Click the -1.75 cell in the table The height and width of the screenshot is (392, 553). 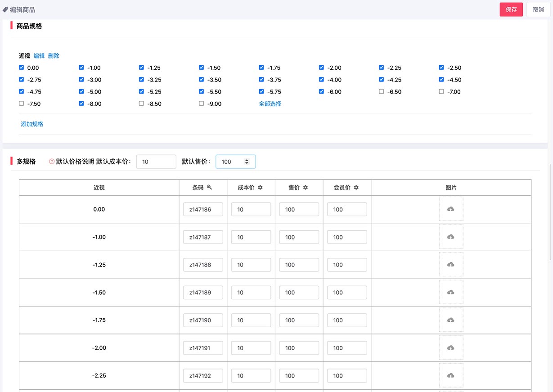coord(99,320)
